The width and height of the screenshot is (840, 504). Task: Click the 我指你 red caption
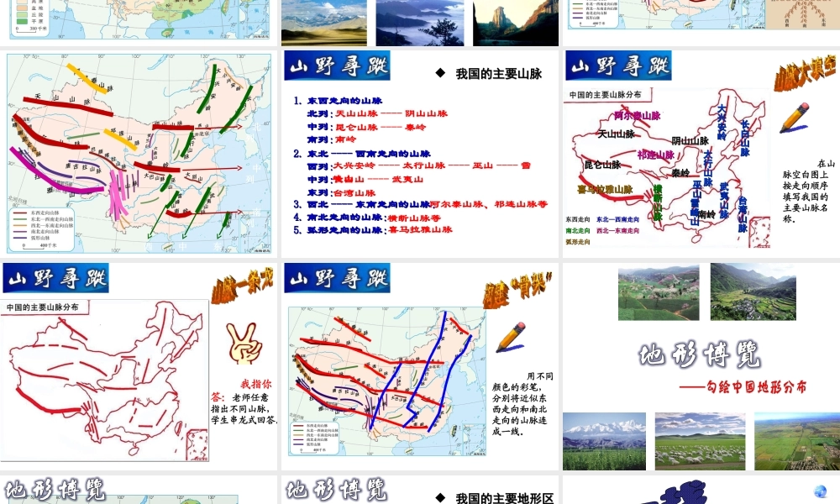point(256,384)
